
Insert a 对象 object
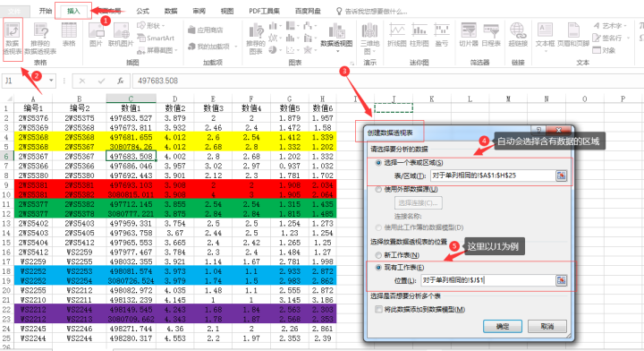click(604, 50)
